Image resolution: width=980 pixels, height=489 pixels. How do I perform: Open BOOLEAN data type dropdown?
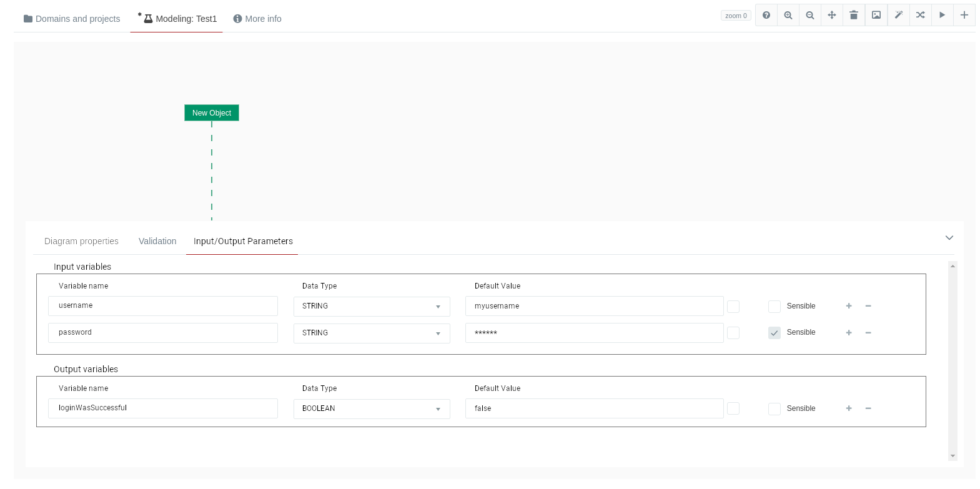coord(372,409)
